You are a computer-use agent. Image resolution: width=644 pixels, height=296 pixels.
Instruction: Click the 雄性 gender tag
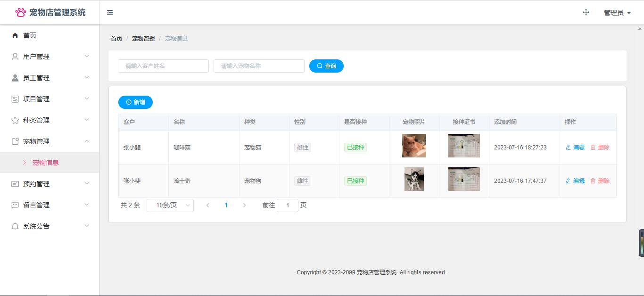click(x=303, y=148)
